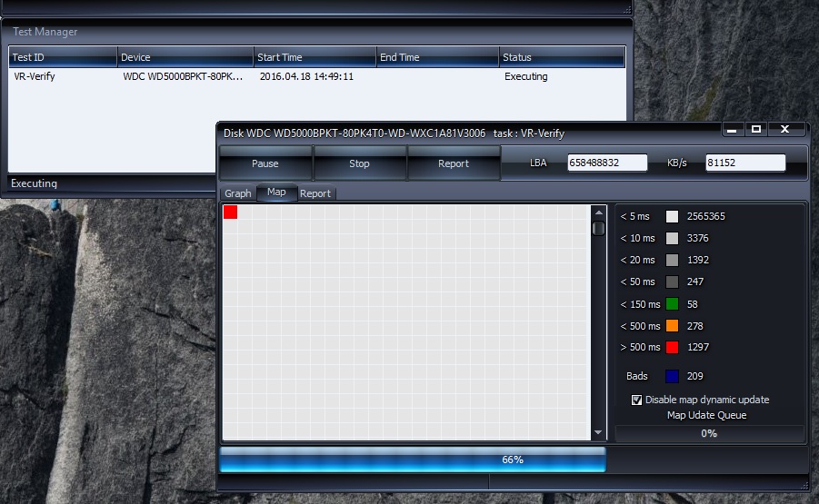The height and width of the screenshot is (504, 819).
Task: Click Executing in Test Manager status bar
Action: pos(34,183)
